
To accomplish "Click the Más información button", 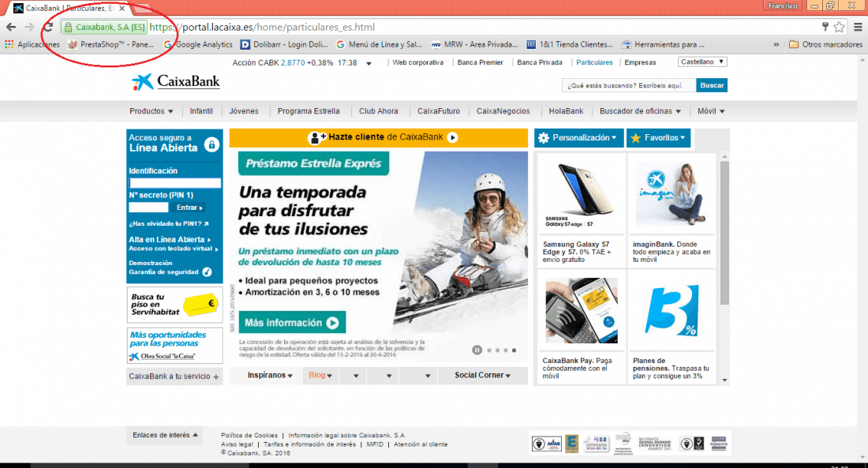I will [292, 323].
